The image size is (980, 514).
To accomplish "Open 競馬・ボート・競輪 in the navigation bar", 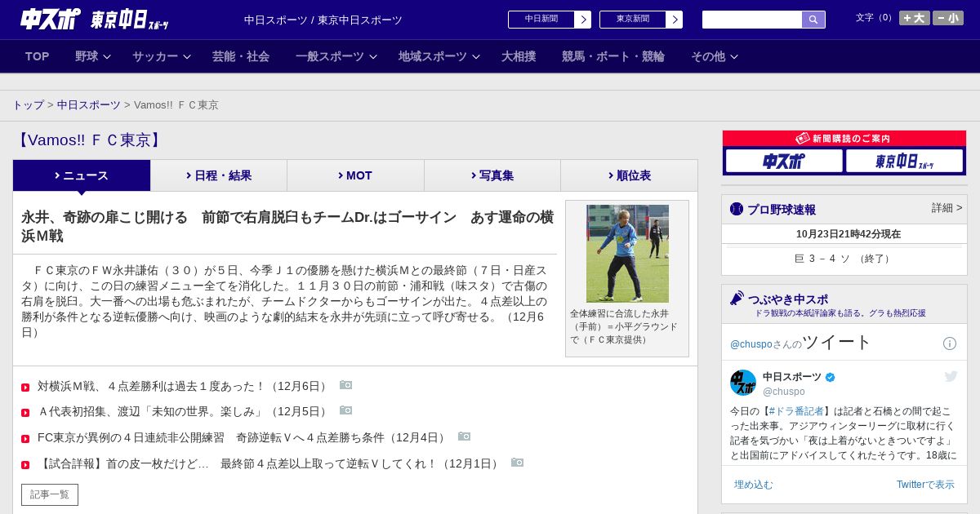I will pos(613,56).
